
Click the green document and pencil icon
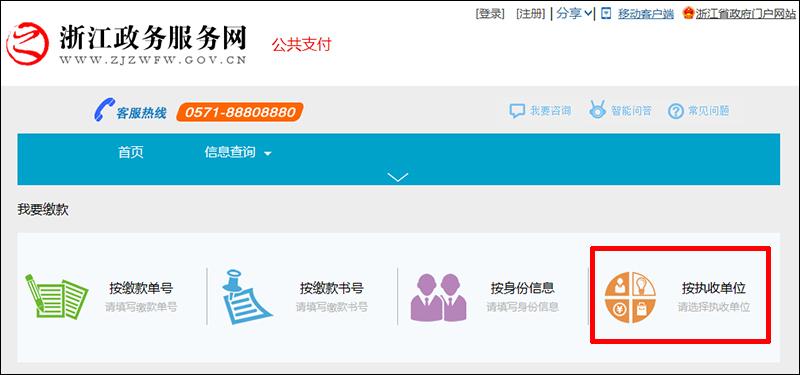56,296
